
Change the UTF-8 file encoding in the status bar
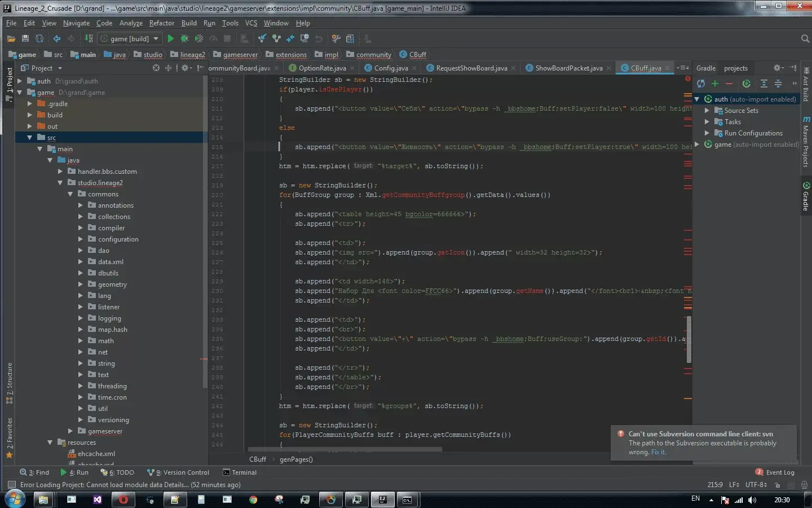[756, 484]
